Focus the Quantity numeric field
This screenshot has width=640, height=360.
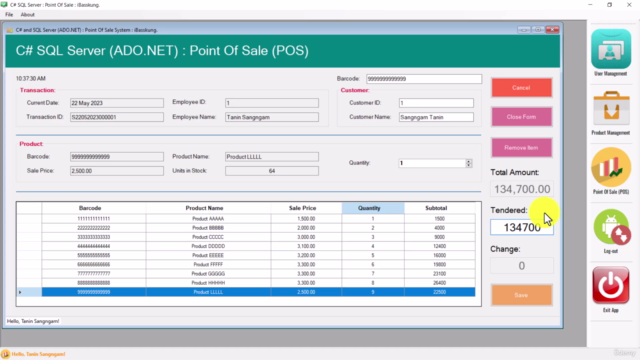432,163
